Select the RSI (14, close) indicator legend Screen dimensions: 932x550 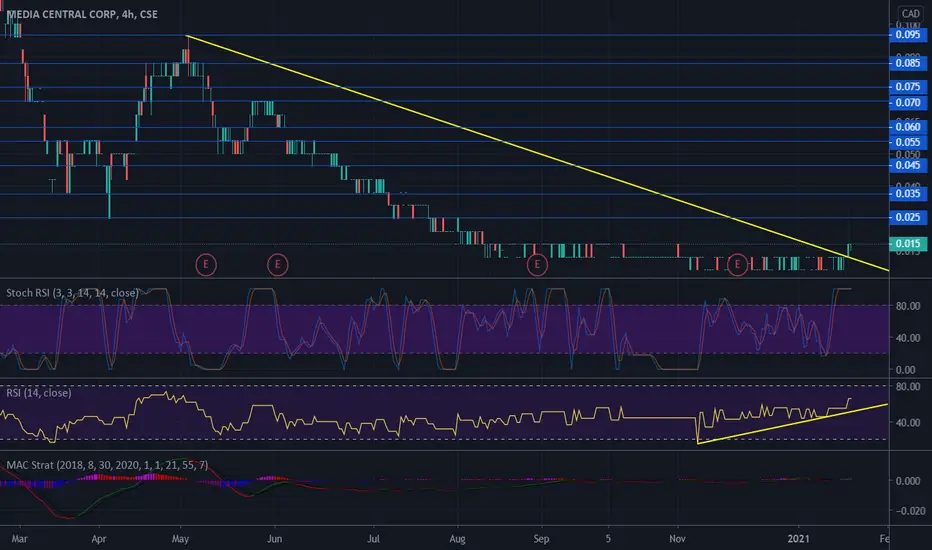pos(39,393)
